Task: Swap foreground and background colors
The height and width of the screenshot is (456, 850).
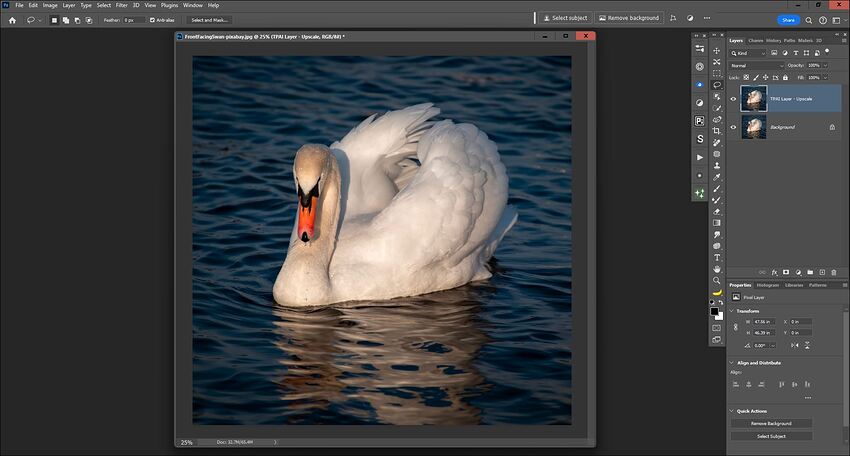Action: (x=721, y=303)
